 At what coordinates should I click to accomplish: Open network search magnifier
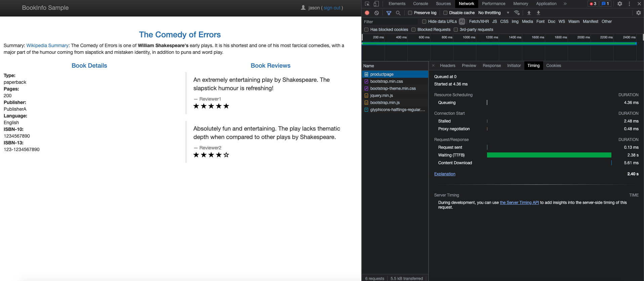pyautogui.click(x=398, y=13)
